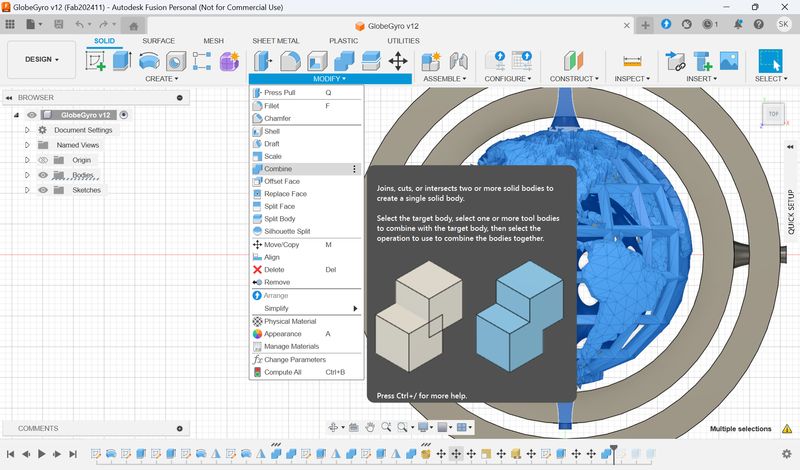
Task: Select the Create Sketch tool
Action: [x=95, y=61]
